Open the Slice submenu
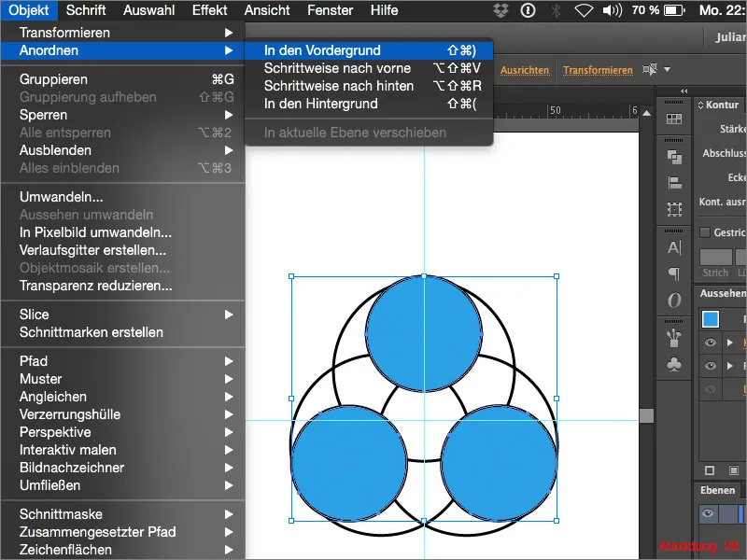This screenshot has width=747, height=560. 123,315
